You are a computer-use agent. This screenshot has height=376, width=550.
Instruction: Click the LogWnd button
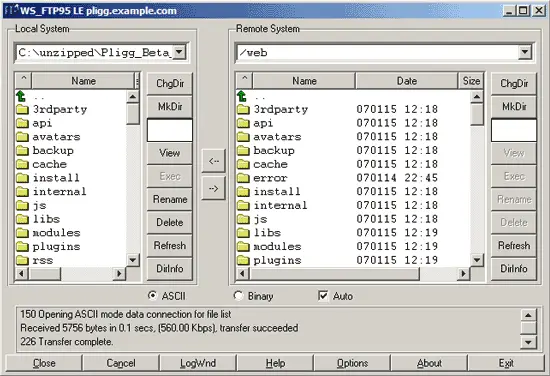(198, 363)
